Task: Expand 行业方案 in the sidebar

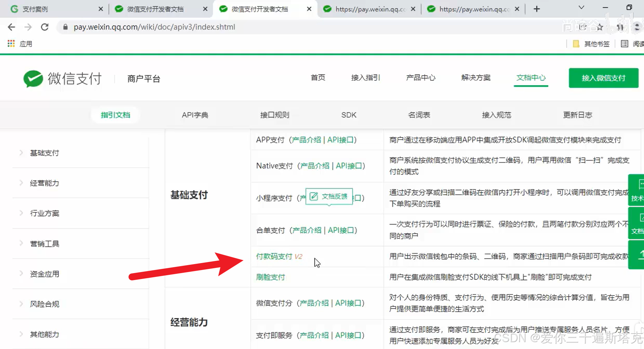Action: point(80,213)
